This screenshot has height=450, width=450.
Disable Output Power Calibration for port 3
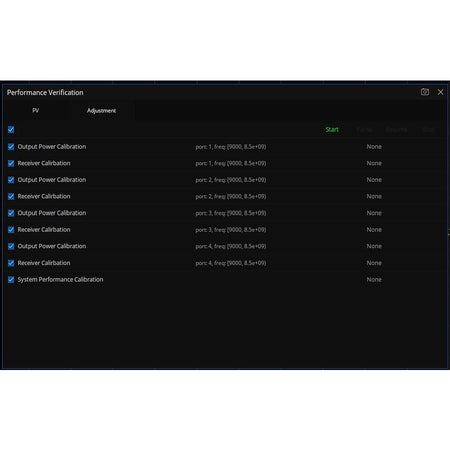click(11, 213)
